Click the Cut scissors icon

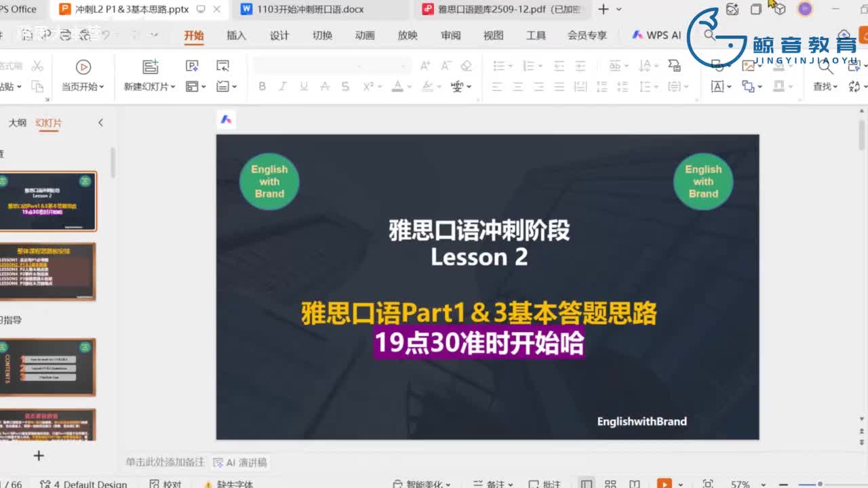(x=37, y=66)
